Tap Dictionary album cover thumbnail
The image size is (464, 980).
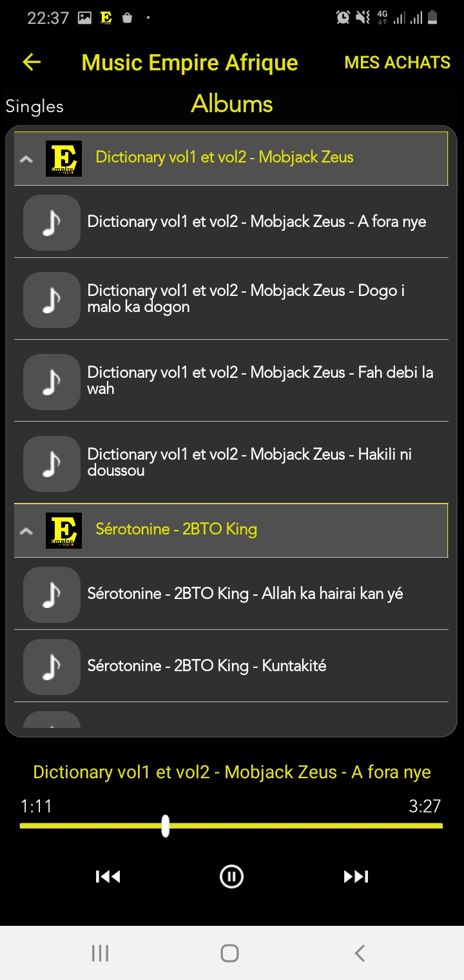point(64,159)
